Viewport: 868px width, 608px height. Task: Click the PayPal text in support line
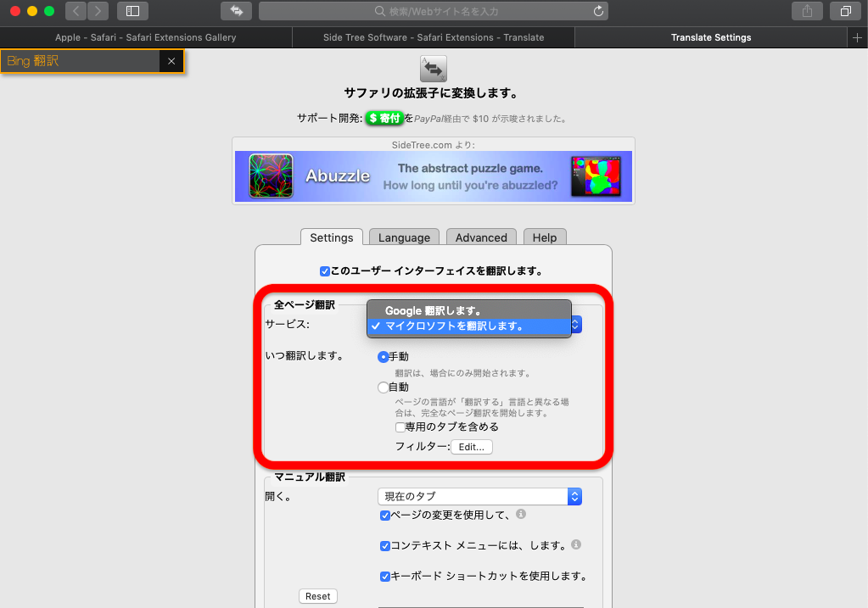[429, 119]
